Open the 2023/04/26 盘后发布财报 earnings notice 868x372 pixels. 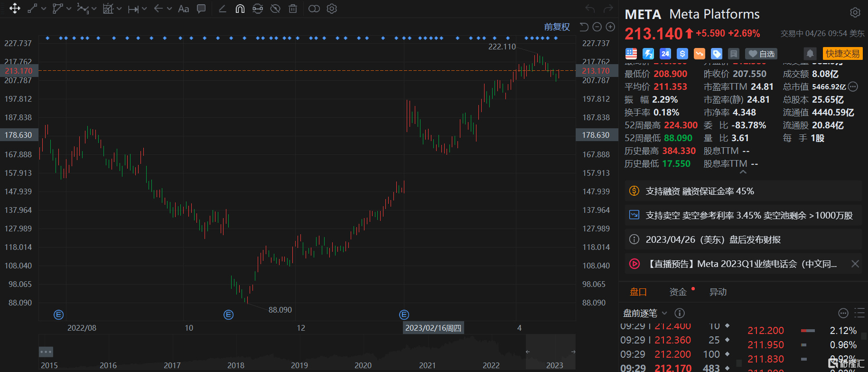[x=743, y=239]
